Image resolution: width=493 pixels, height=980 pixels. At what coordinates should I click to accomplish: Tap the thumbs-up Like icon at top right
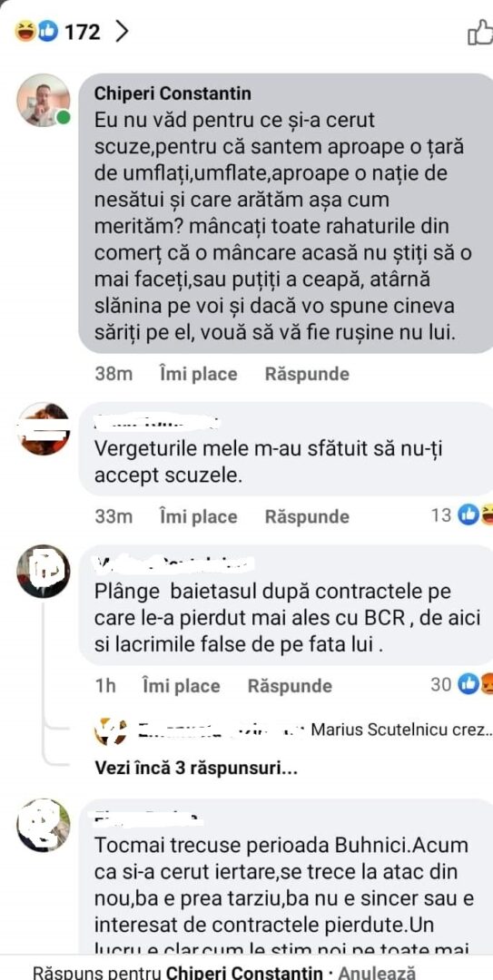point(480,32)
